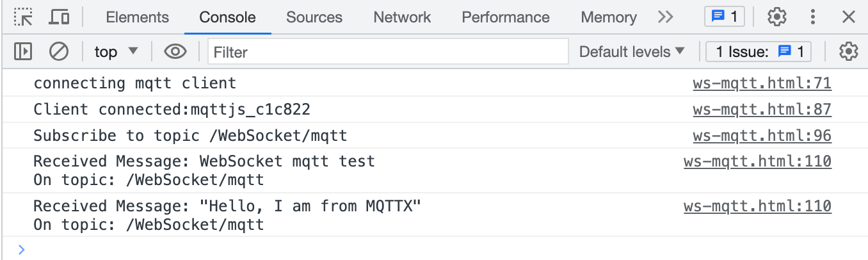This screenshot has width=868, height=260.
Task: Open the Default levels dropdown
Action: click(632, 51)
